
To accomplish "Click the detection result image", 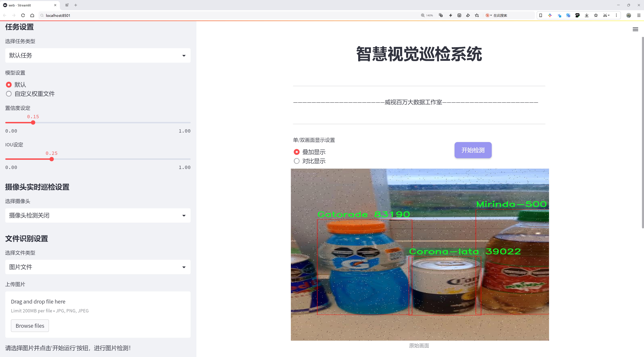I will (420, 255).
